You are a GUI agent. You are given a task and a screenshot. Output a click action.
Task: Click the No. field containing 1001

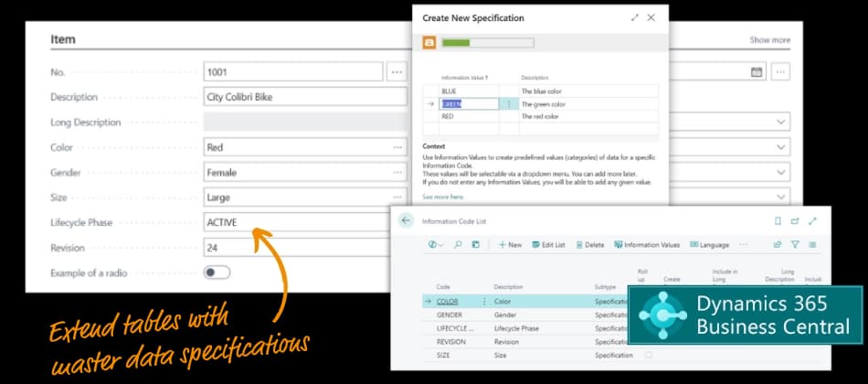pos(293,71)
